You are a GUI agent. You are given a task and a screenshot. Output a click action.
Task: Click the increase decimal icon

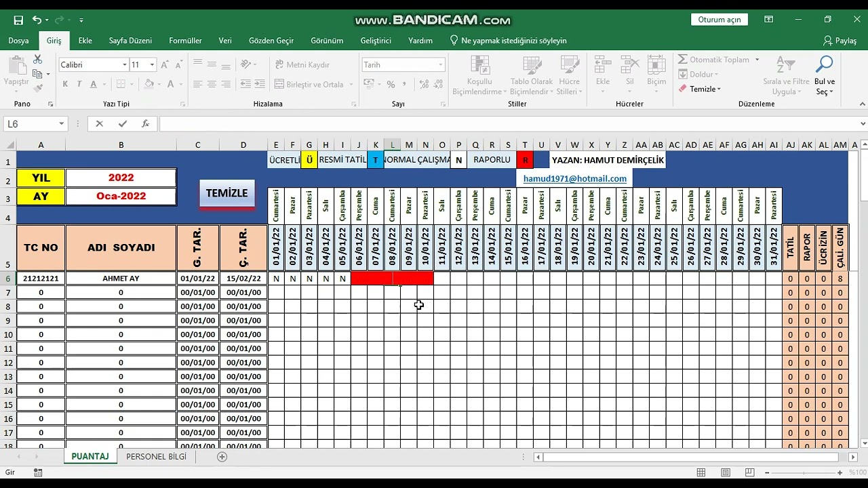click(x=424, y=84)
